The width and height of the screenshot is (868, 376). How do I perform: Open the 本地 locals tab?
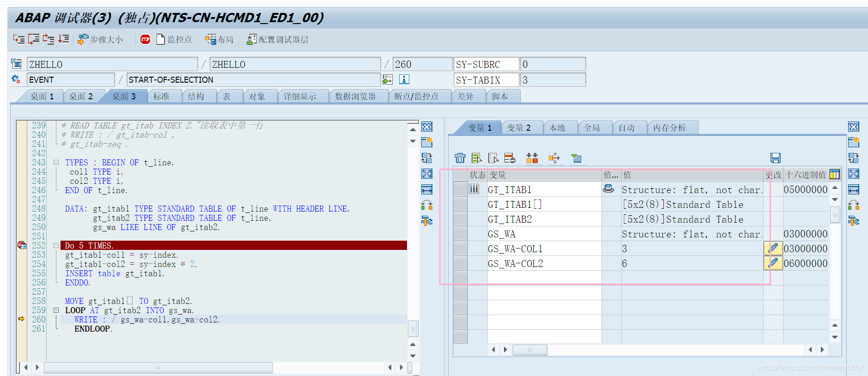click(x=557, y=127)
